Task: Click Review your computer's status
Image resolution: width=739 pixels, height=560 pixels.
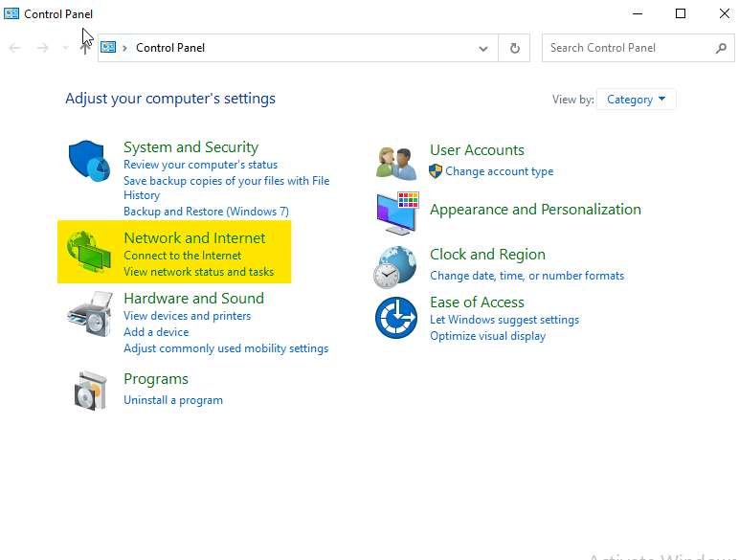Action: 200,165
